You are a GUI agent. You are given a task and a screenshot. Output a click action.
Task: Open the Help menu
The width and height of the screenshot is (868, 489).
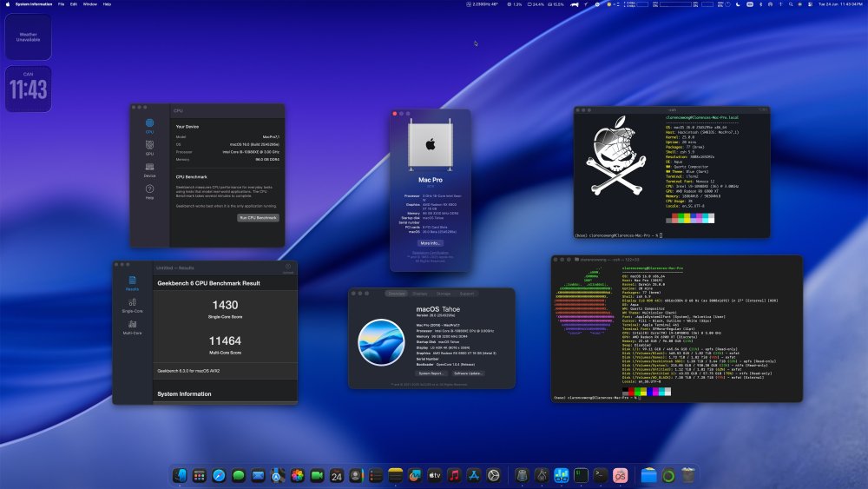tap(107, 3)
